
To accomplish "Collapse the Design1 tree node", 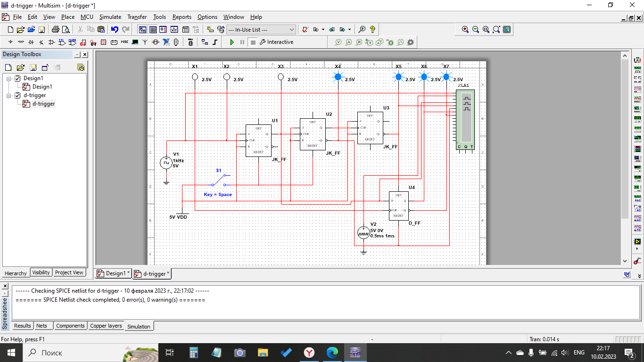I will pyautogui.click(x=9, y=78).
